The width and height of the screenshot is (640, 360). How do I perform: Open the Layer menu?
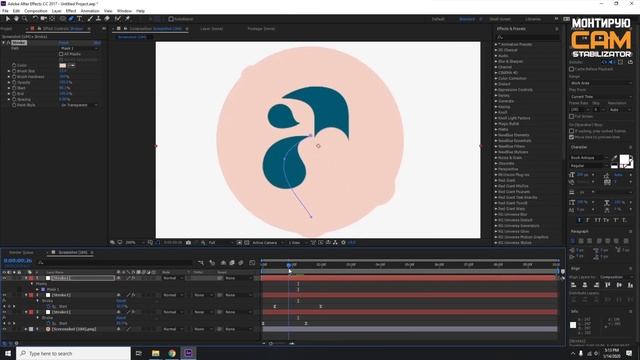[x=57, y=11]
